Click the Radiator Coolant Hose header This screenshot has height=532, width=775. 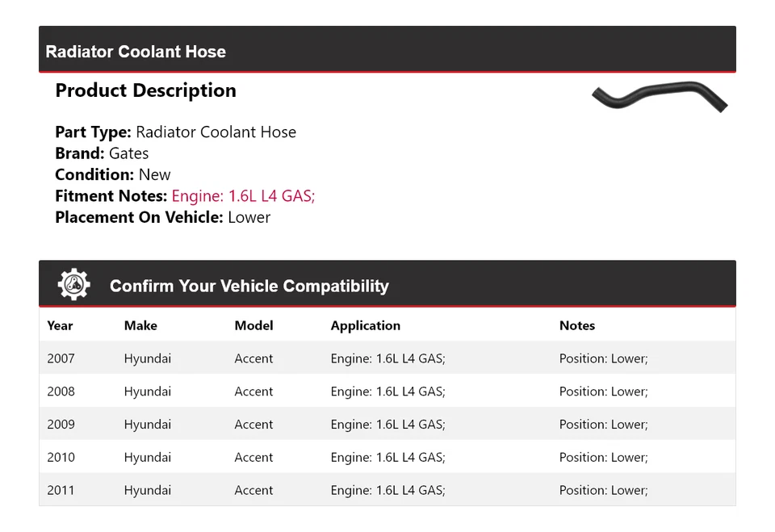(136, 52)
